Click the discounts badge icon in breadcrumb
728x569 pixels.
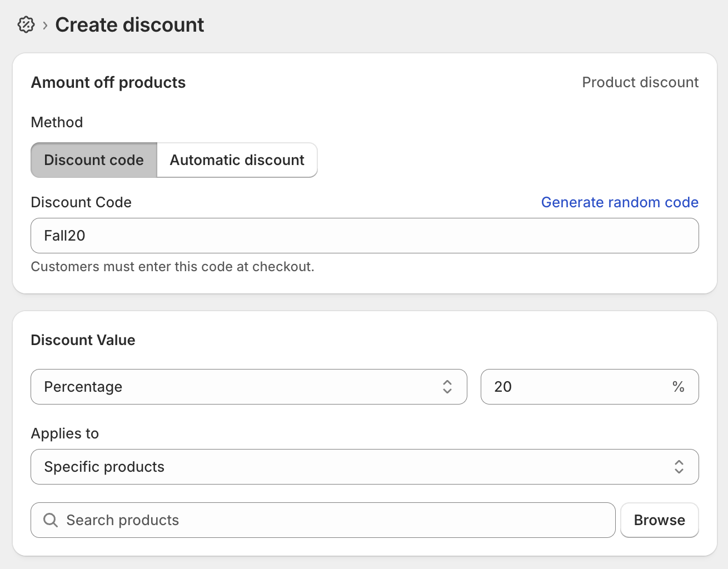coord(26,24)
